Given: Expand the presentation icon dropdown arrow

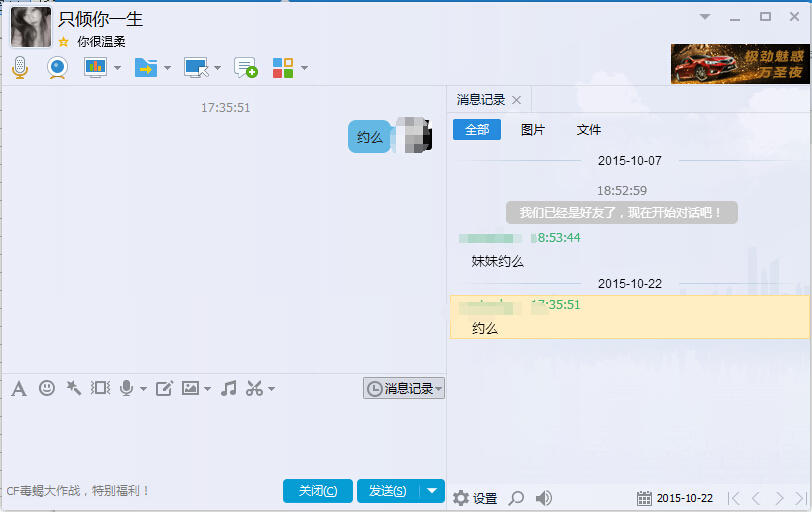Looking at the screenshot, I should click(118, 68).
